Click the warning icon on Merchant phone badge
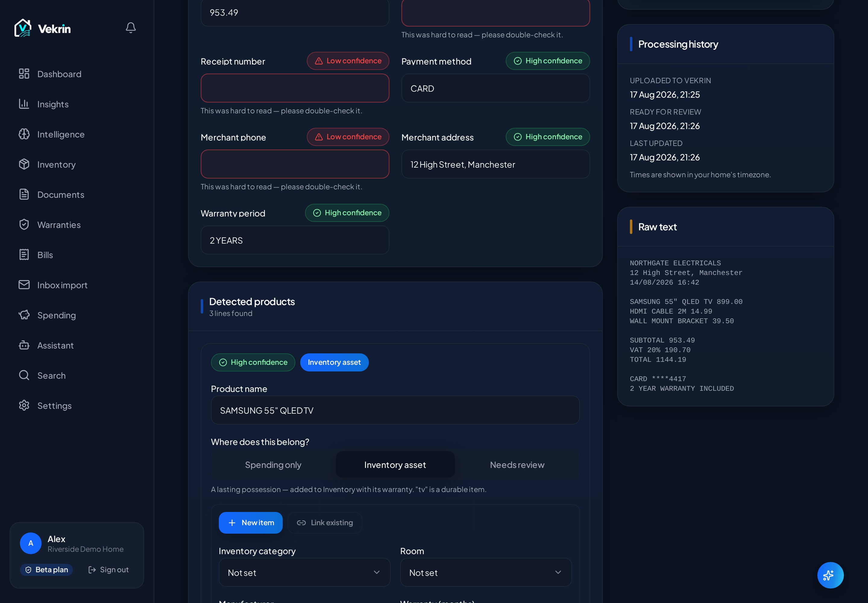This screenshot has height=603, width=868. click(319, 137)
